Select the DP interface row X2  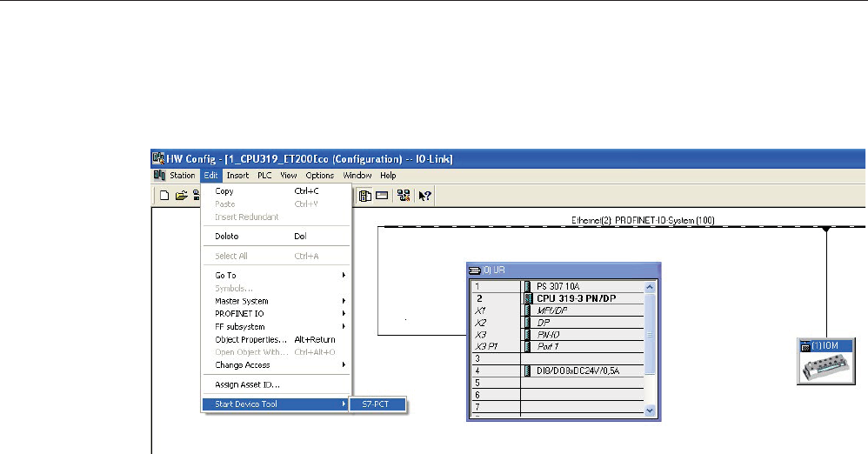coord(558,323)
